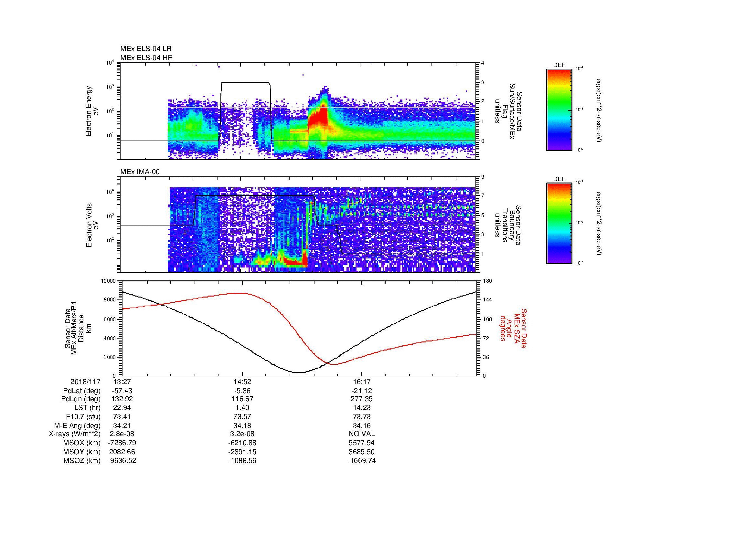This screenshot has width=756, height=534.
Task: Click the 'Electron Volts eV' axis label
Action: coord(92,225)
